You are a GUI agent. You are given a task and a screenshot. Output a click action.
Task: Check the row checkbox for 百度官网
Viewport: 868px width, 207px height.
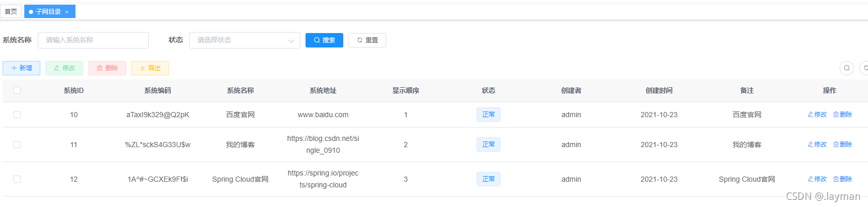click(x=17, y=115)
